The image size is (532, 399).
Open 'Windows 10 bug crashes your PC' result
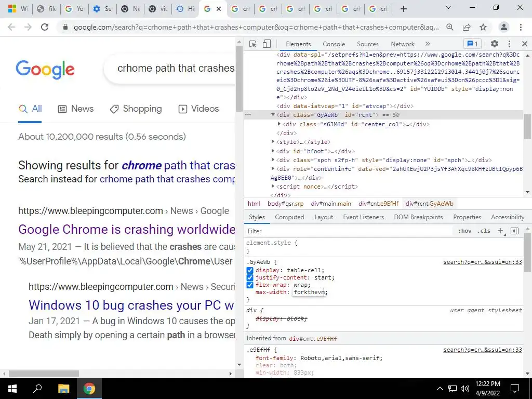click(x=131, y=305)
